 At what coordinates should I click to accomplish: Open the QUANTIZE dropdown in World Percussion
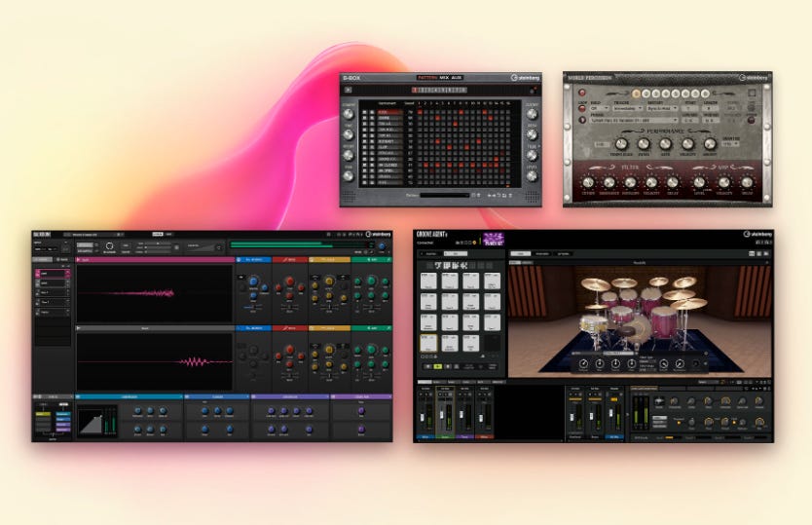coord(730,144)
